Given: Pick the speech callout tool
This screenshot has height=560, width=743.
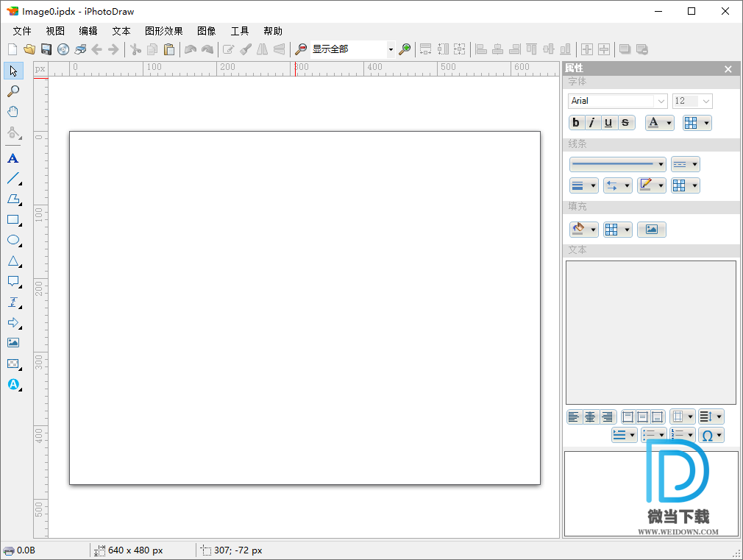Looking at the screenshot, I should pos(13,281).
